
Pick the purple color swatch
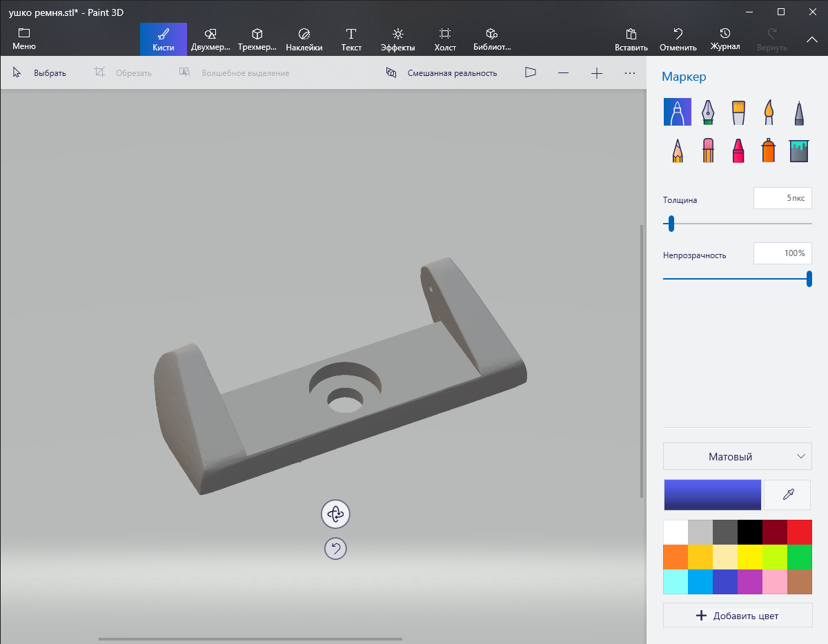[750, 582]
